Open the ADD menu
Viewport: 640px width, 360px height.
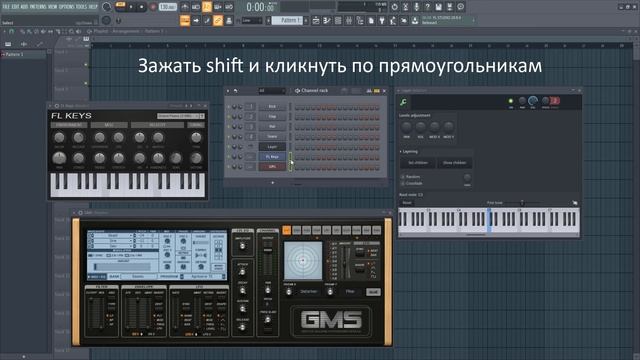[x=24, y=7]
